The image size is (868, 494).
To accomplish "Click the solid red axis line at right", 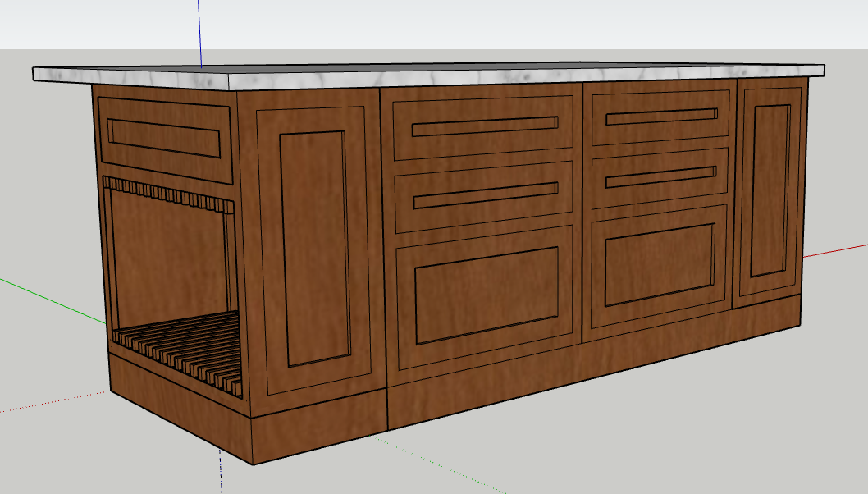I will tap(837, 250).
